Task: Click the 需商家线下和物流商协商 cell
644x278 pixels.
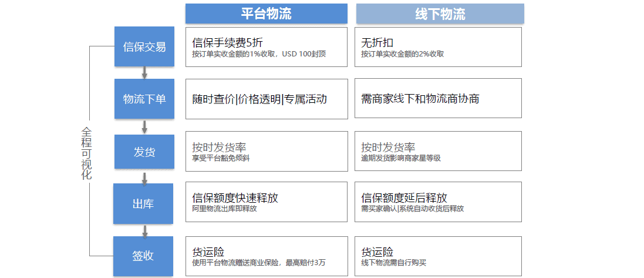Action: 438,99
